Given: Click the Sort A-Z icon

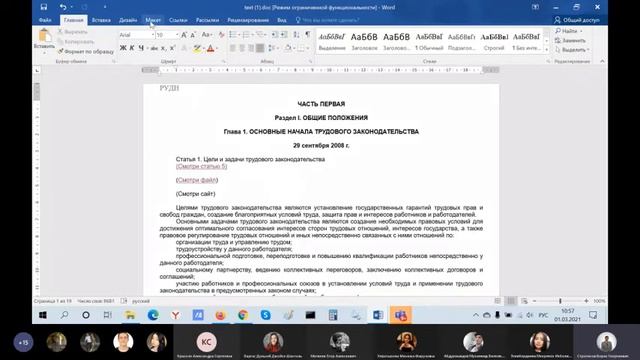Looking at the screenshot, I should [297, 35].
